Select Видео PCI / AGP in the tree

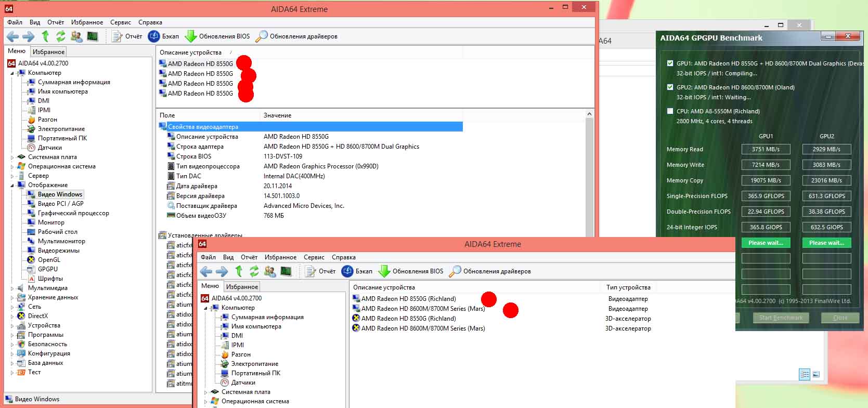(60, 204)
